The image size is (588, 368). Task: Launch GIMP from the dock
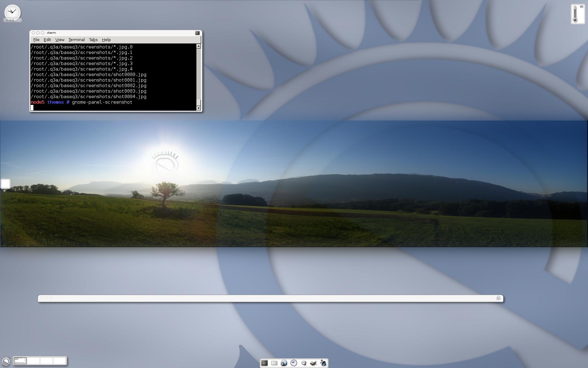point(313,363)
